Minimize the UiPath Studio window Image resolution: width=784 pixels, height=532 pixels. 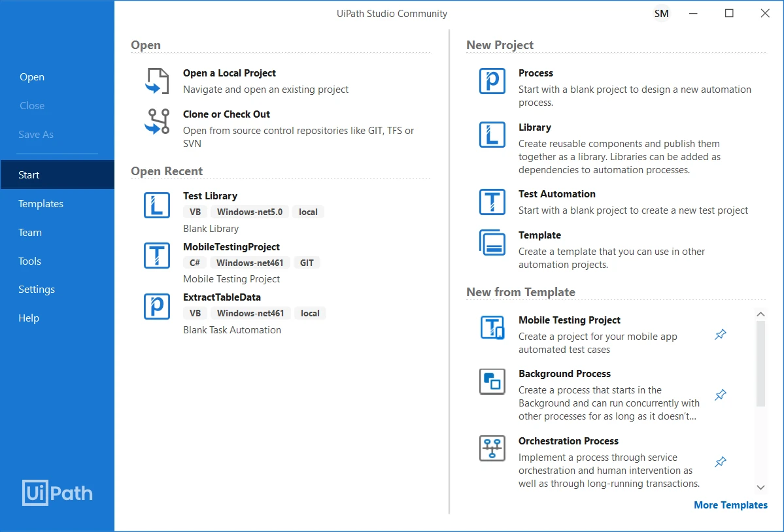click(x=693, y=14)
